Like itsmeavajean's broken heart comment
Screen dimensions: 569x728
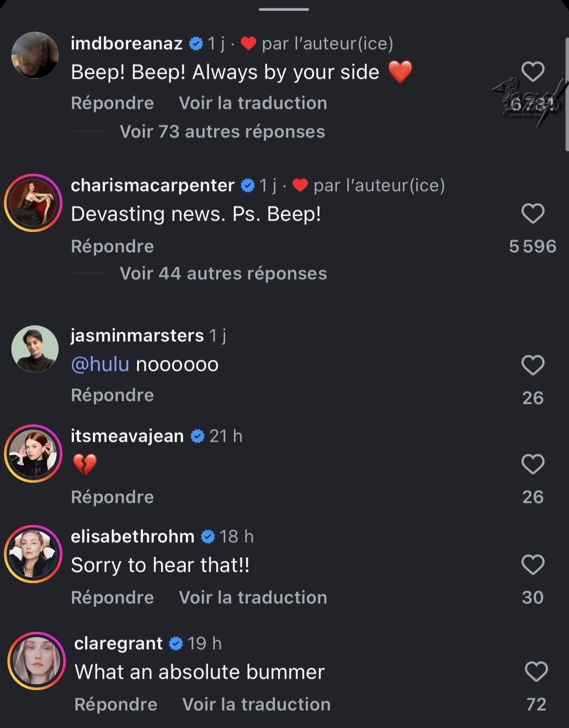(533, 464)
